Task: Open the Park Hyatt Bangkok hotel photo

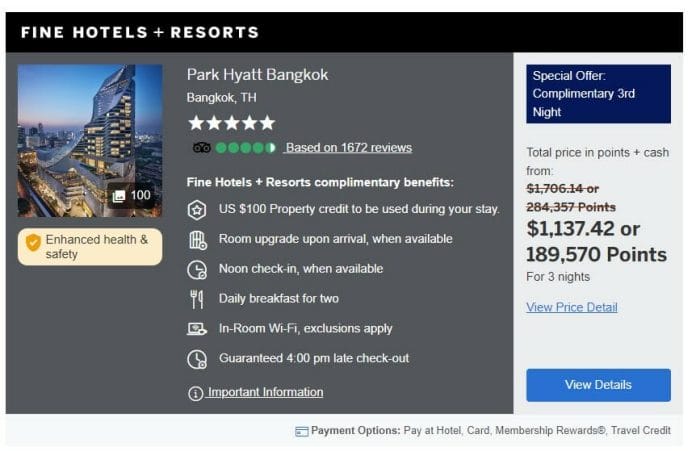Action: (x=90, y=141)
